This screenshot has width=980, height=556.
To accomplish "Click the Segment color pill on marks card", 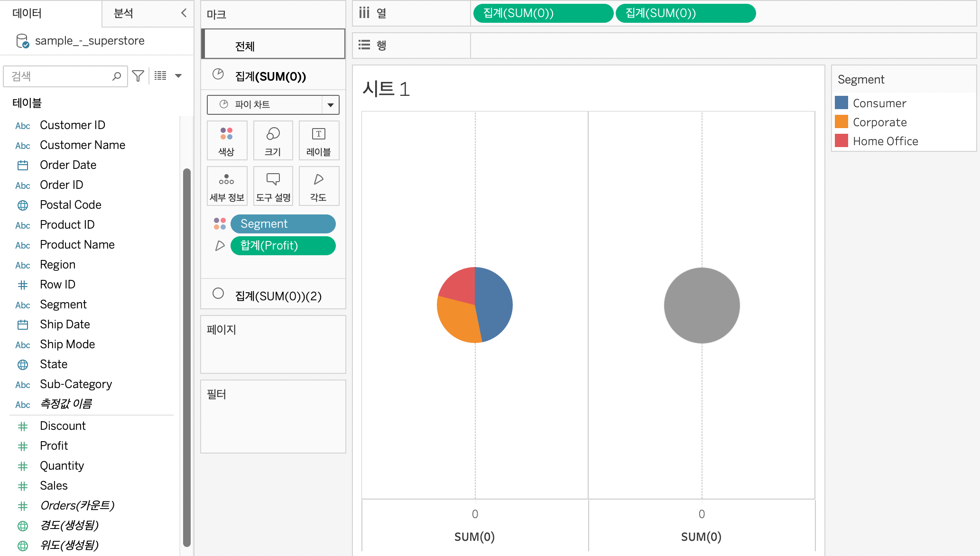I will (283, 224).
